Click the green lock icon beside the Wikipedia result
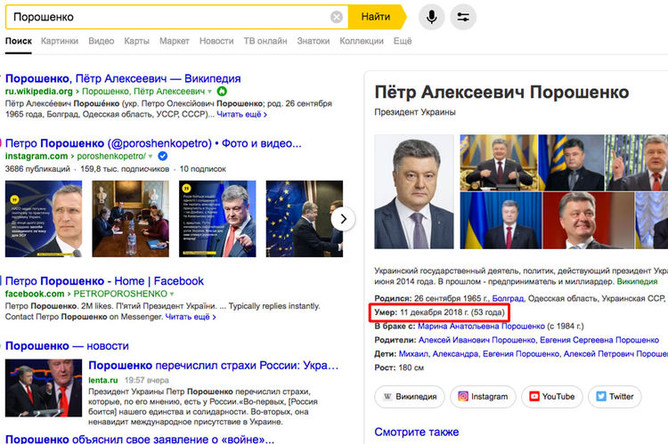 222,91
